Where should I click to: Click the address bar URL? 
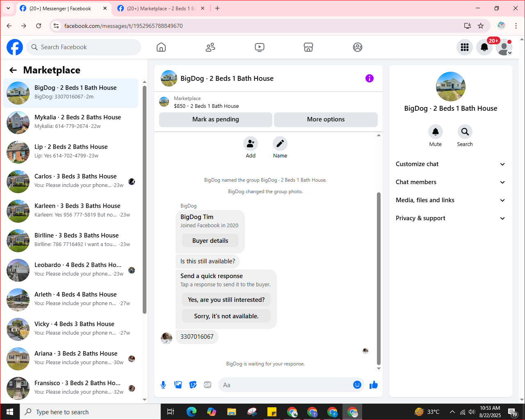point(123,26)
